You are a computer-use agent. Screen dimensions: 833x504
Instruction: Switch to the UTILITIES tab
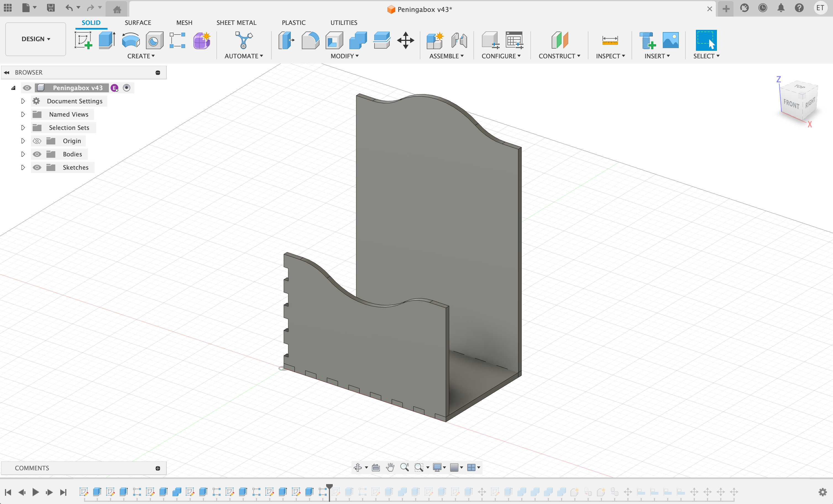[344, 23]
